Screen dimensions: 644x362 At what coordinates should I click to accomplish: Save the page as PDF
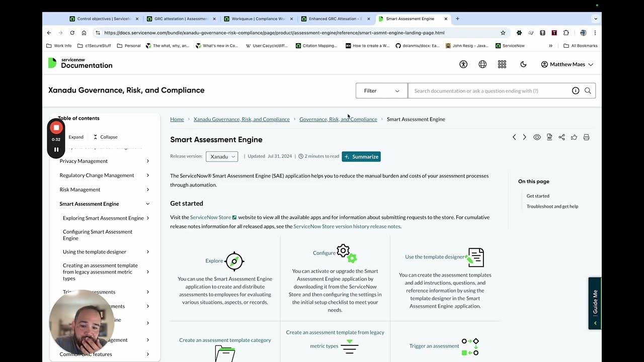[549, 137]
